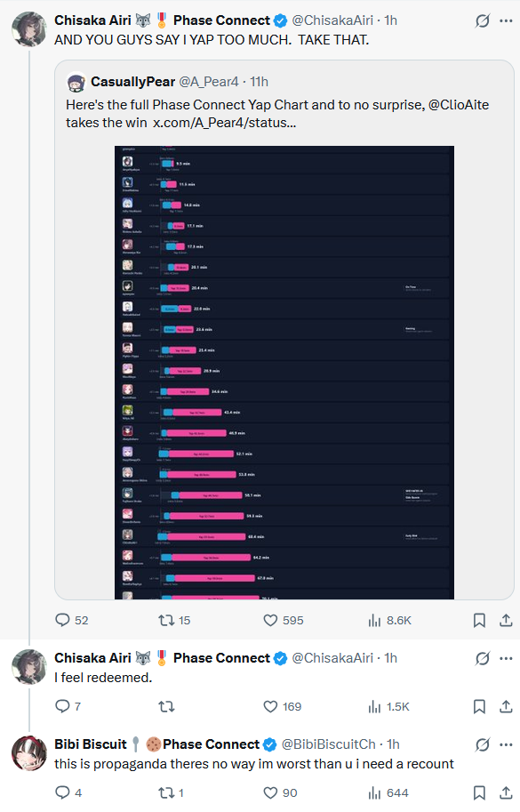Image resolution: width=520 pixels, height=812 pixels.
Task: Like the tweet with 595 likes
Action: [x=283, y=620]
